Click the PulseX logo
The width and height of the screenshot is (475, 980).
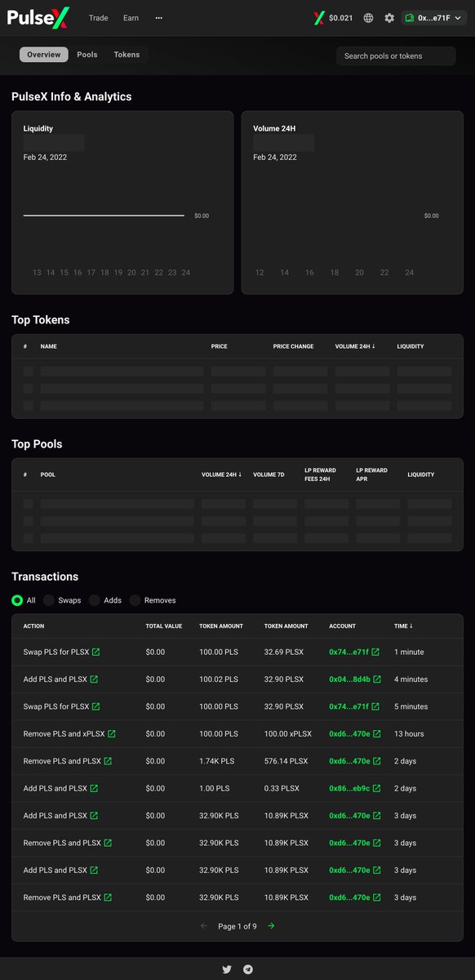click(x=38, y=17)
